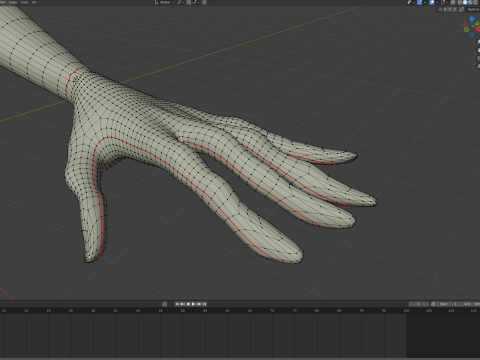Toggle auto merge vertices
This screenshot has width=480, height=360.
462,9
